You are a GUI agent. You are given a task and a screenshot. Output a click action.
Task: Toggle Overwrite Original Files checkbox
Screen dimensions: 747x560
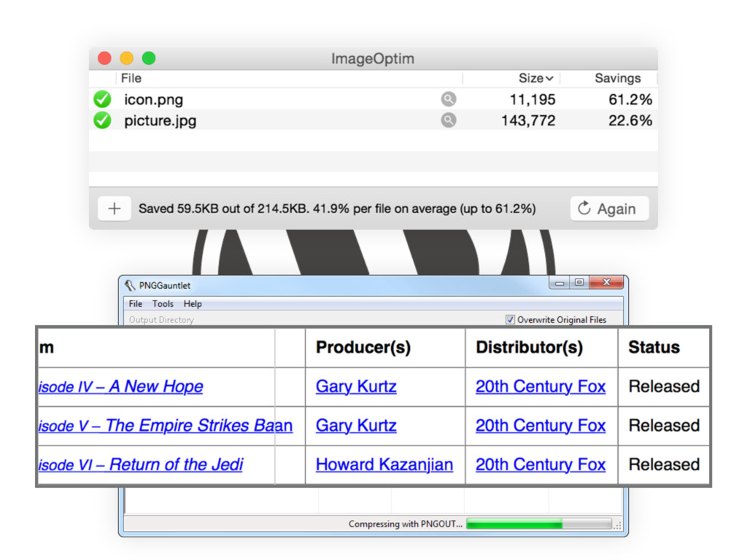tap(510, 319)
